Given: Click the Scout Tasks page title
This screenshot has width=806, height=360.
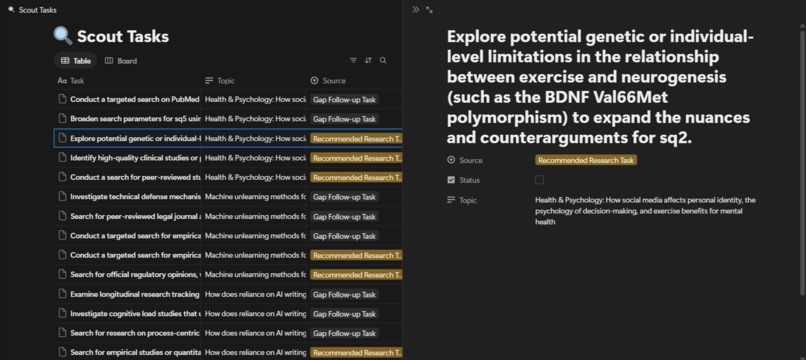Looking at the screenshot, I should pos(123,37).
